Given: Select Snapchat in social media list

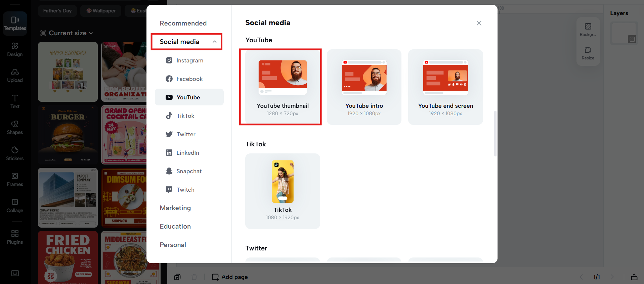Looking at the screenshot, I should (x=189, y=171).
